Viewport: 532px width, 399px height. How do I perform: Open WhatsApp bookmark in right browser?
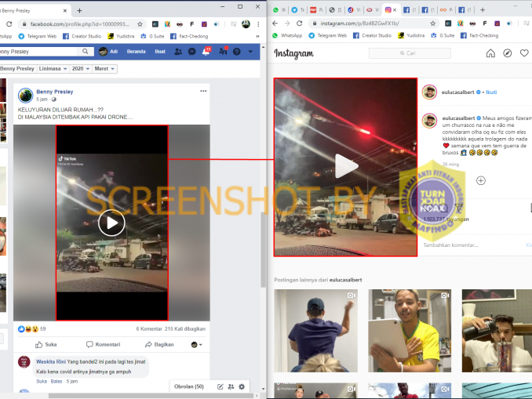pyautogui.click(x=287, y=35)
